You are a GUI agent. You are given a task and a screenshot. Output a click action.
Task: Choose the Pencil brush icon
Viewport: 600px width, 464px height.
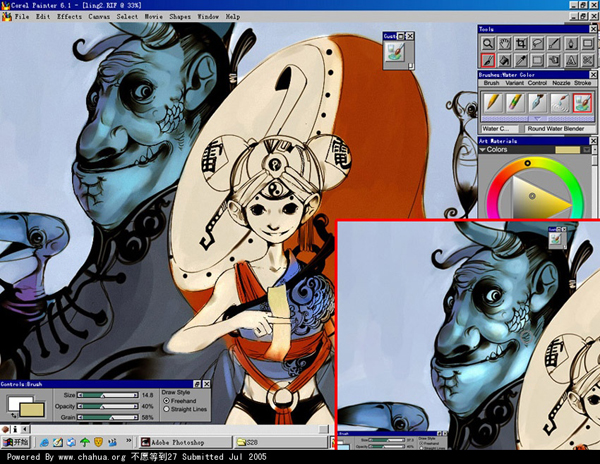pyautogui.click(x=492, y=103)
